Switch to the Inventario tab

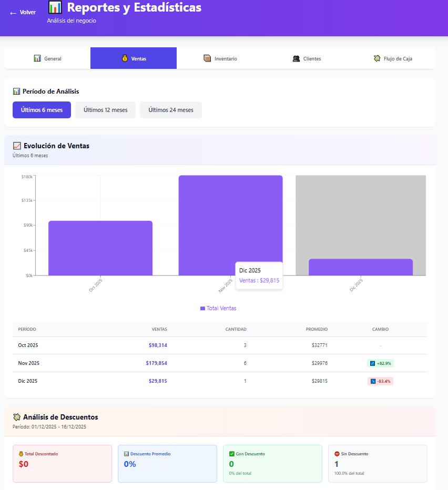220,58
